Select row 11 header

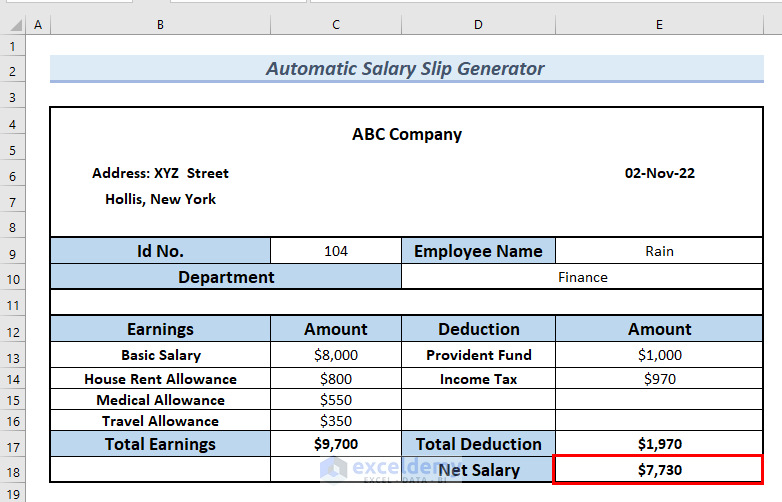(12, 305)
